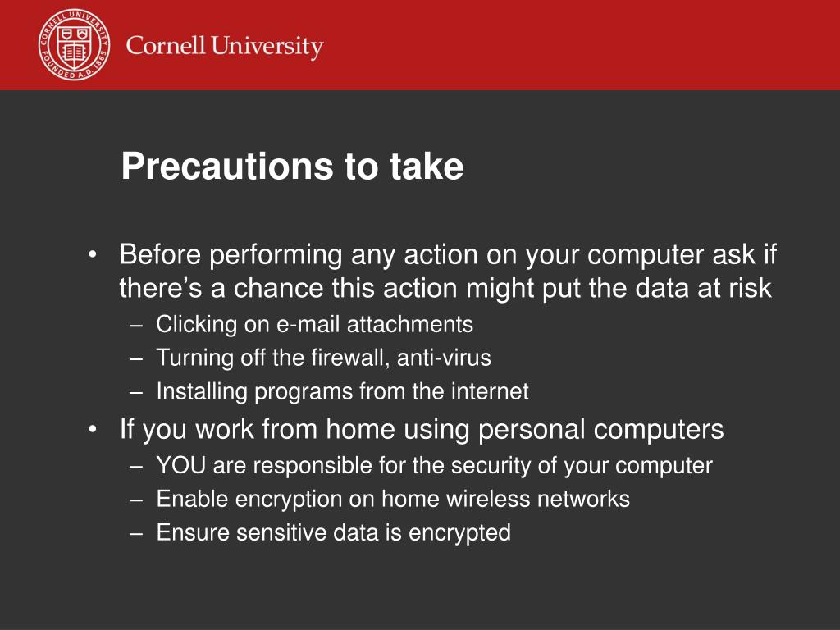The height and width of the screenshot is (630, 840).
Task: Select 'Turning off the firewall, anti-virus' line
Action: click(x=323, y=358)
